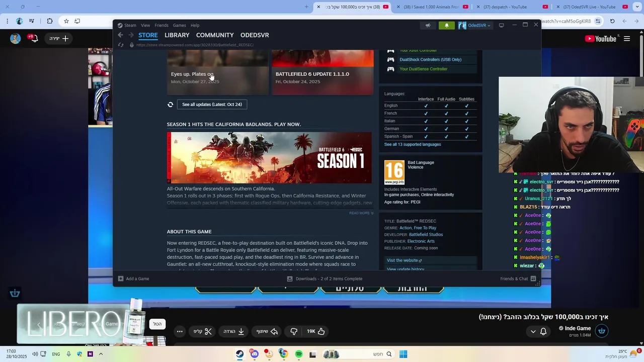
Task: Click the Chrome reload button
Action: pos(612,21)
